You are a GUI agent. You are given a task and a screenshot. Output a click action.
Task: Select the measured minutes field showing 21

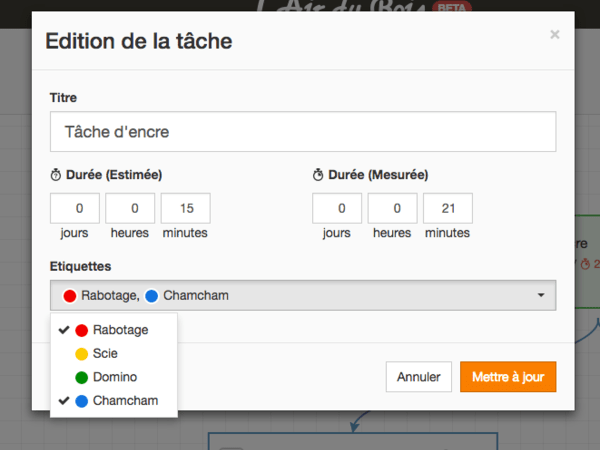(x=447, y=208)
